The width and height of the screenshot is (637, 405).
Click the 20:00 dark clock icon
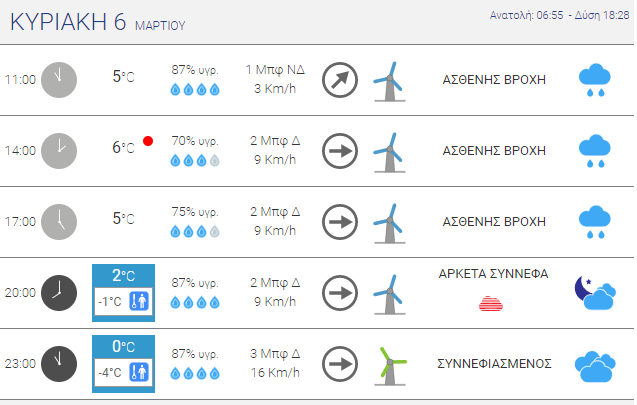58,292
